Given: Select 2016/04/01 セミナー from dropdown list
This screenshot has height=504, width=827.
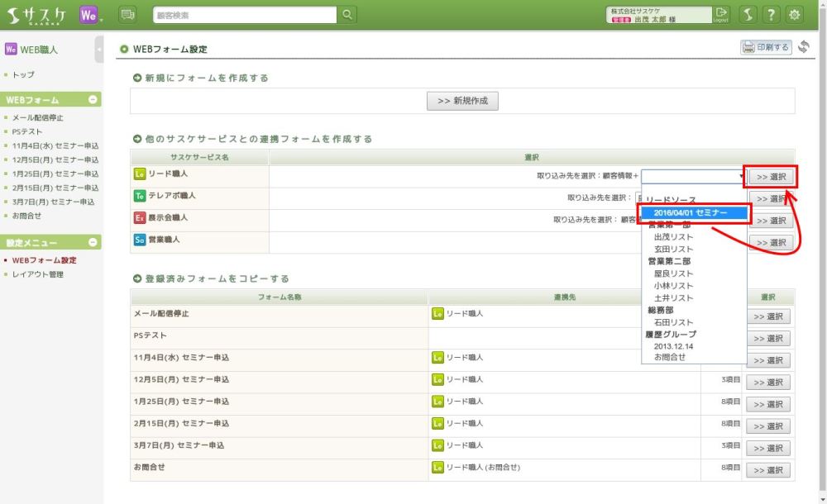Looking at the screenshot, I should pyautogui.click(x=695, y=212).
